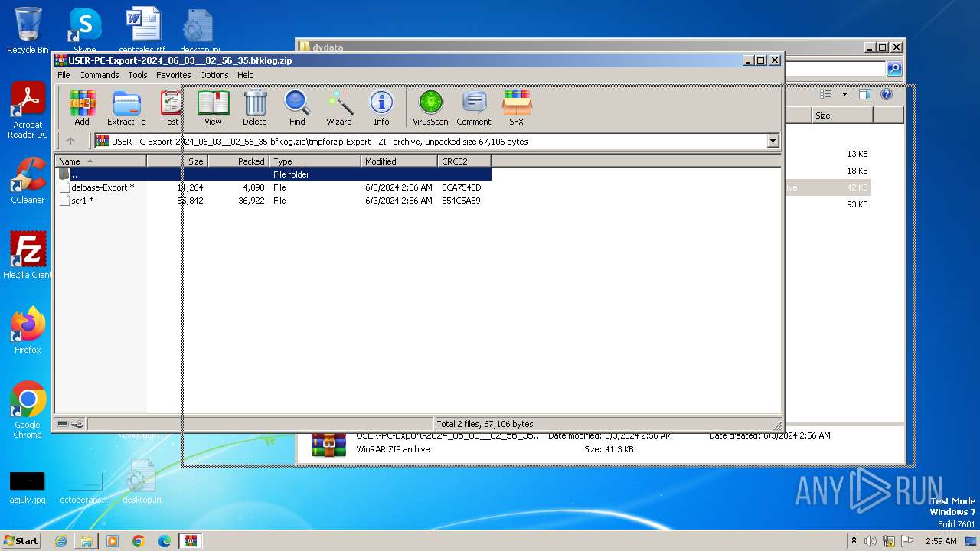Click the SFX toolbar icon
Image resolution: width=980 pixels, height=551 pixels.
517,107
